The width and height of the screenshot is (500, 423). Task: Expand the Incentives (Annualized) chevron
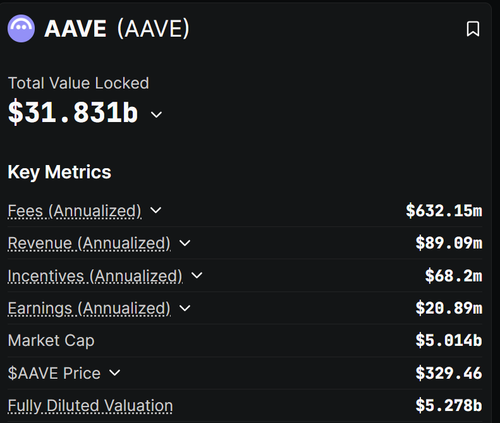pos(197,275)
